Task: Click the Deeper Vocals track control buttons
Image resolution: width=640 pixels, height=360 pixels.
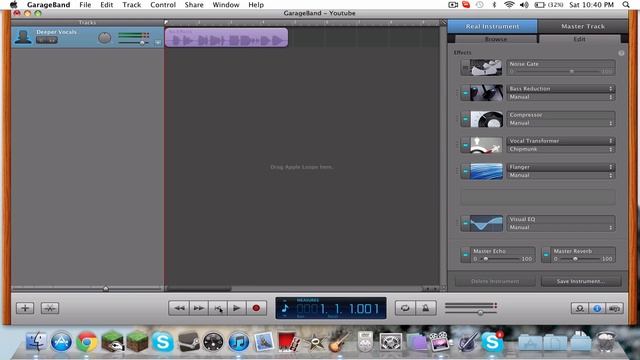Action: click(47, 40)
